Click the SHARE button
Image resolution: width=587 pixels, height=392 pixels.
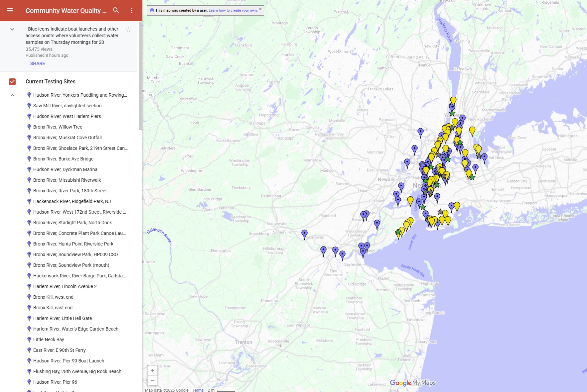pos(38,63)
